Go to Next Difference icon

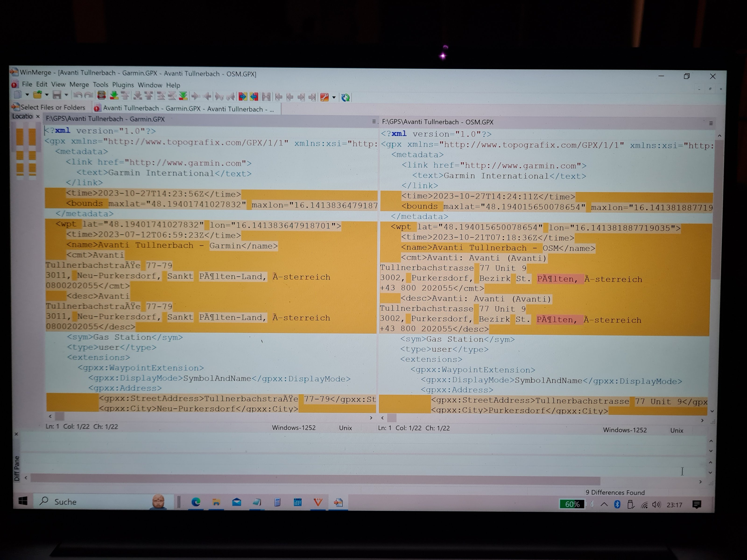pyautogui.click(x=114, y=96)
